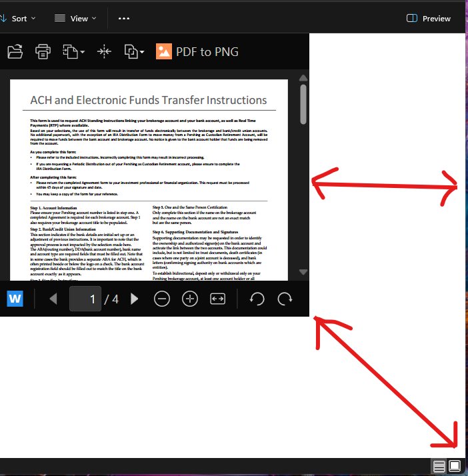
Task: Toggle the Preview pane button
Action: (x=429, y=19)
